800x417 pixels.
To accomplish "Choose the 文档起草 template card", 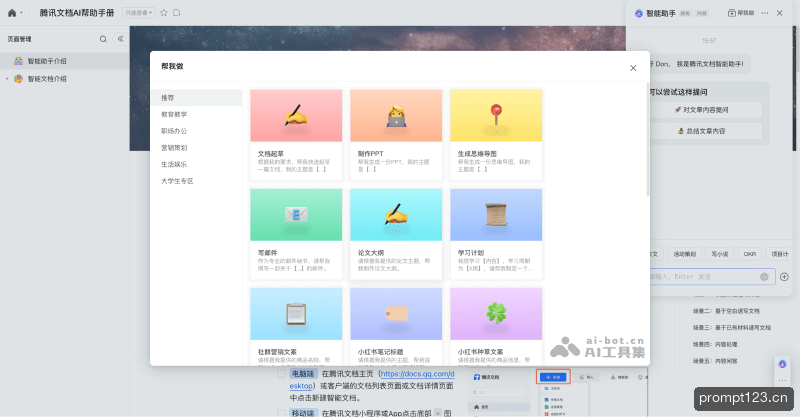I will 296,135.
